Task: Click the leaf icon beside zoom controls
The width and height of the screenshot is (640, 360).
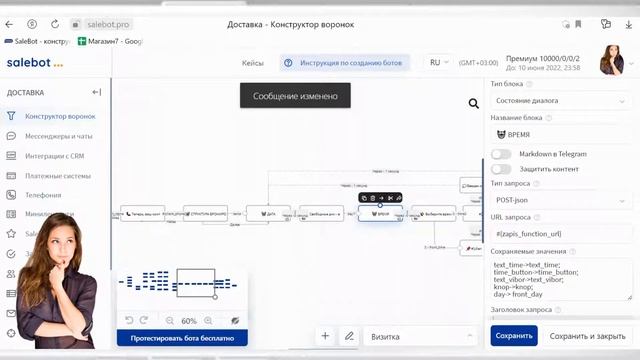Action: tap(235, 321)
